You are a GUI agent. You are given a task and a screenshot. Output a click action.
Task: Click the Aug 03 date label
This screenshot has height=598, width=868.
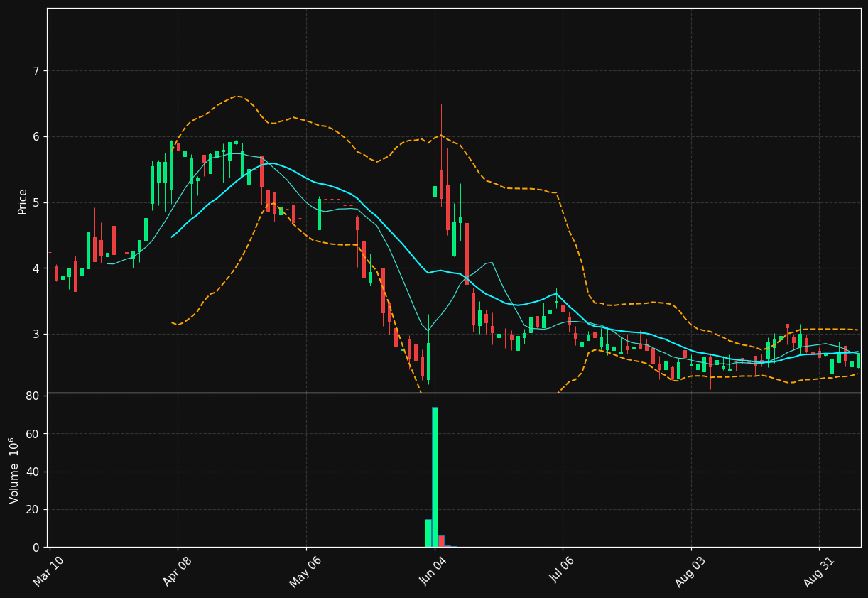[x=690, y=572]
